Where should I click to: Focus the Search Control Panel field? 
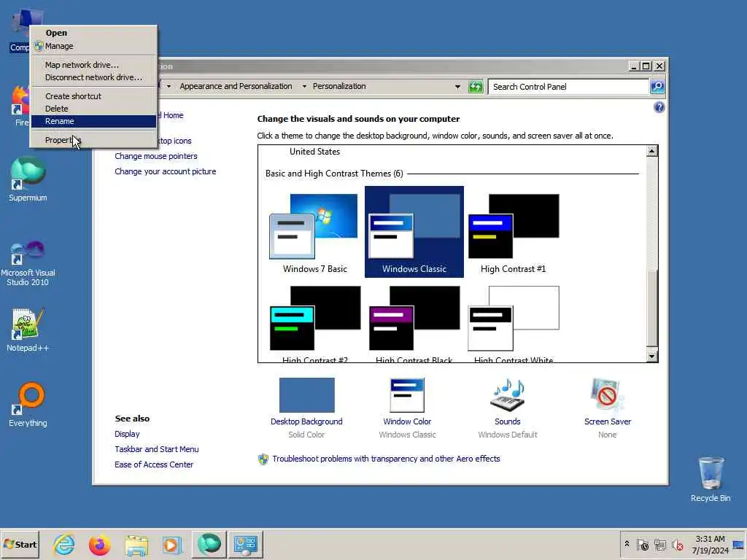point(568,87)
